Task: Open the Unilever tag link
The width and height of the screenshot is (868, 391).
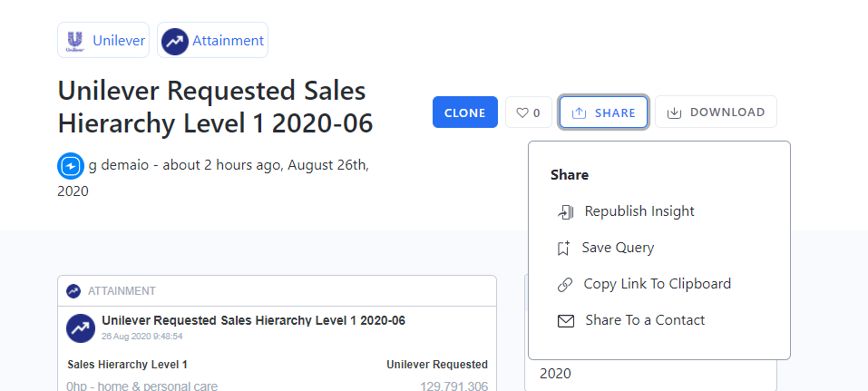Action: 103,40
